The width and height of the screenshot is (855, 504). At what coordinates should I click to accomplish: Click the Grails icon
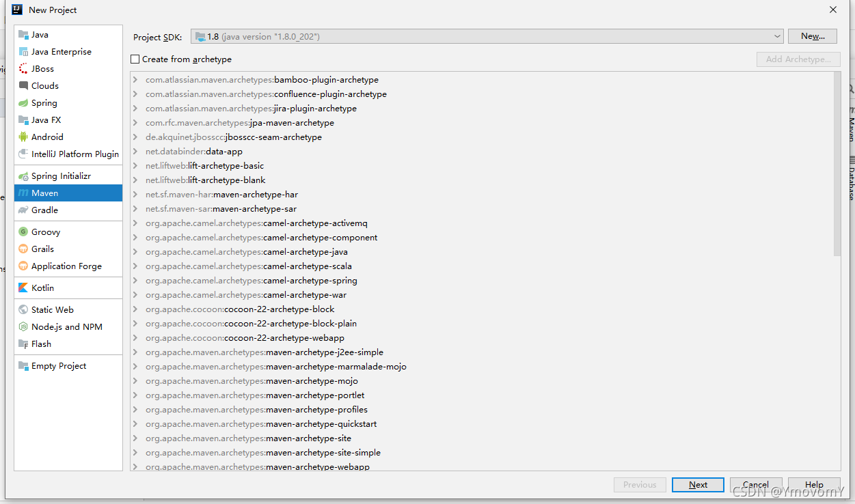click(23, 249)
